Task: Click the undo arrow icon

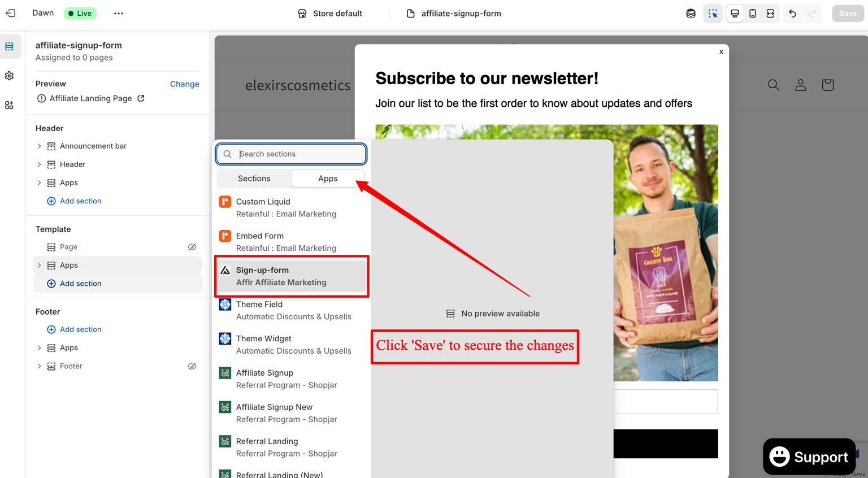Action: tap(792, 14)
